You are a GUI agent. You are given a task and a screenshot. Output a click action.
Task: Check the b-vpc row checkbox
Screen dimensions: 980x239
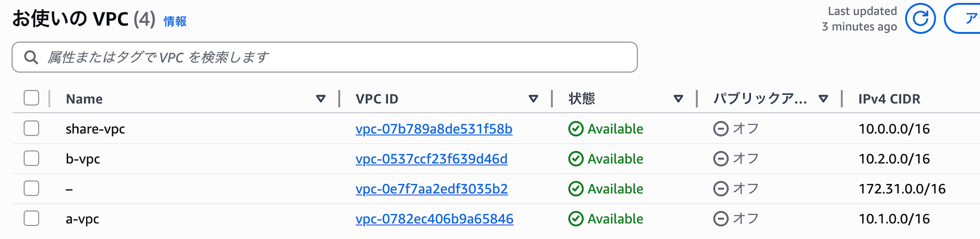(31, 159)
